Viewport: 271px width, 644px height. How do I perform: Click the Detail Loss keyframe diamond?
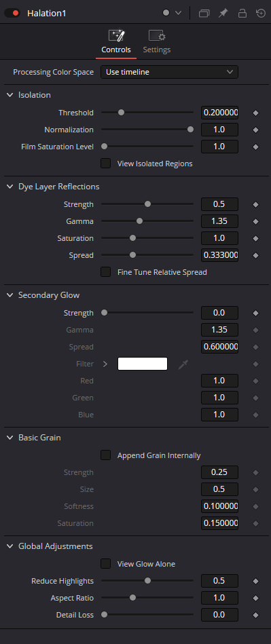(x=256, y=615)
